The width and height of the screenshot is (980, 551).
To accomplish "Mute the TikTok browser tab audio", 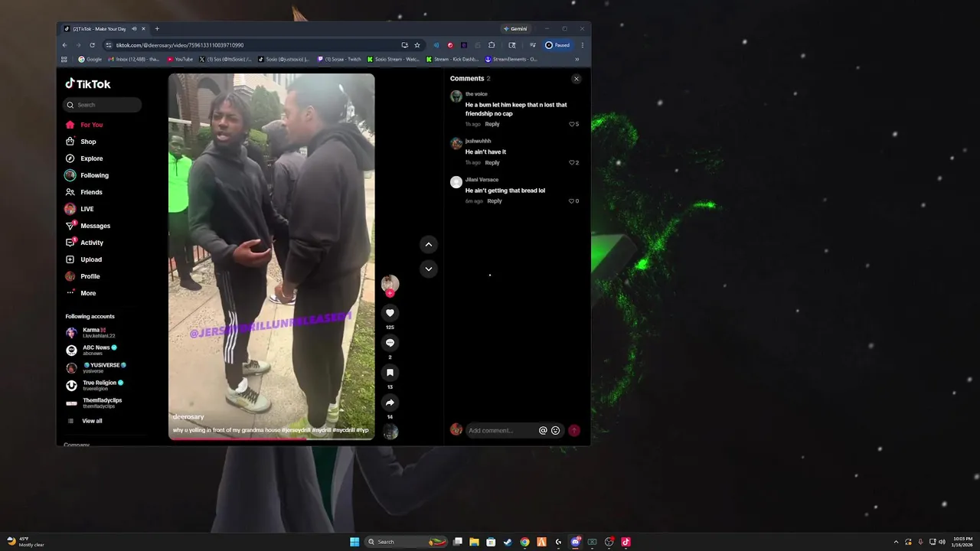I will (x=134, y=29).
